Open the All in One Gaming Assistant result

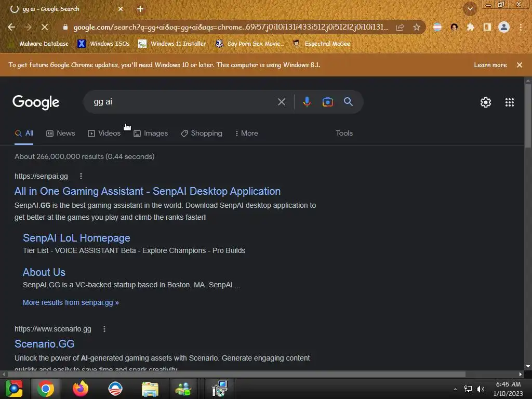148,191
